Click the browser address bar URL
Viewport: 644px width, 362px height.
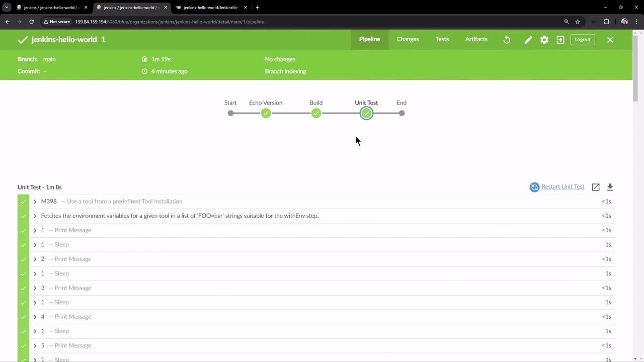click(x=170, y=22)
